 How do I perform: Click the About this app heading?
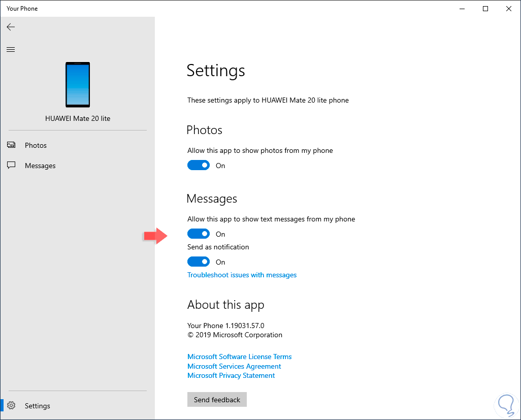tap(225, 305)
